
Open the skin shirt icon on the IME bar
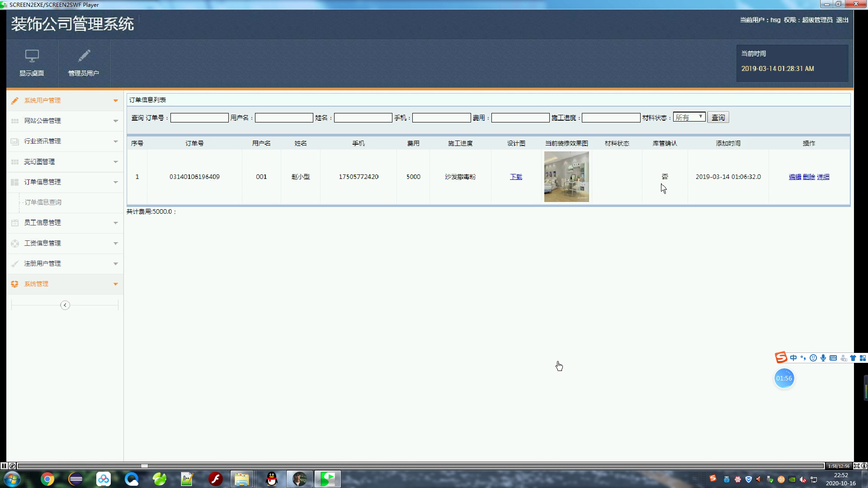tap(853, 358)
